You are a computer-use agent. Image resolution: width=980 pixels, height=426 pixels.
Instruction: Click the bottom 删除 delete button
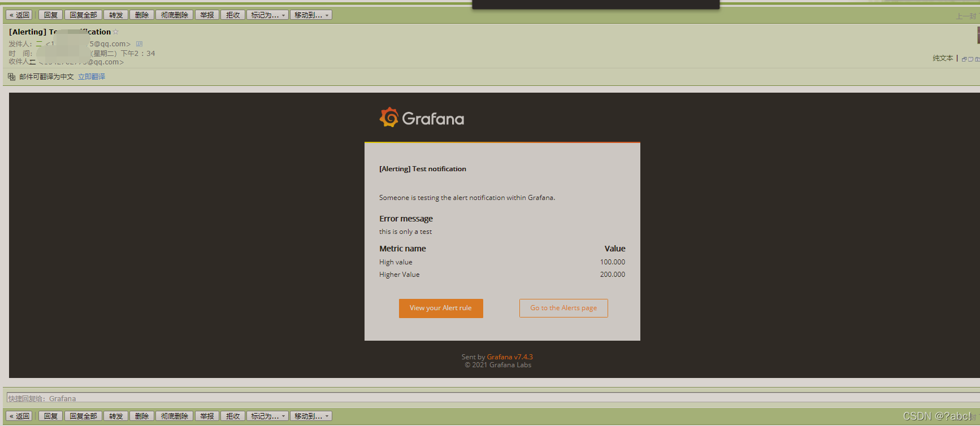point(141,416)
